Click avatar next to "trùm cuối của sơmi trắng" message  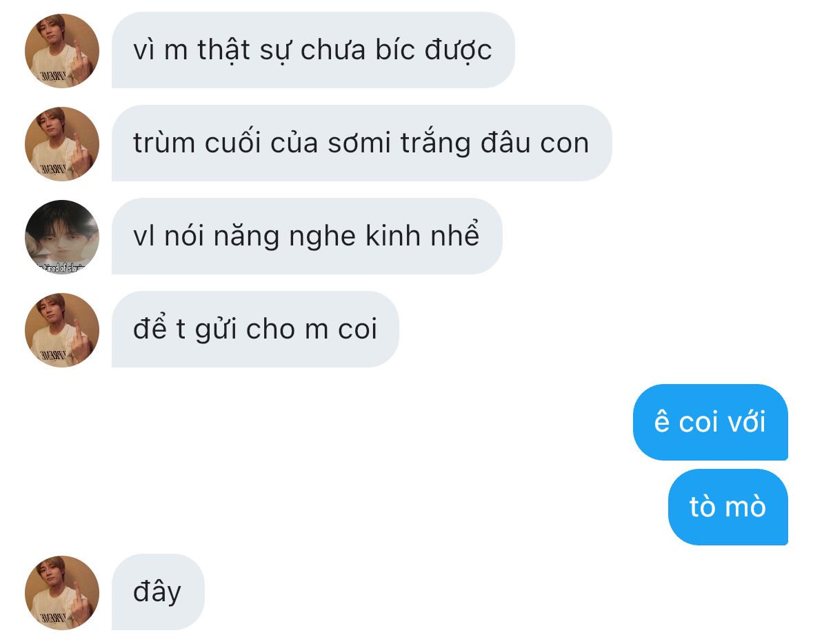61,143
